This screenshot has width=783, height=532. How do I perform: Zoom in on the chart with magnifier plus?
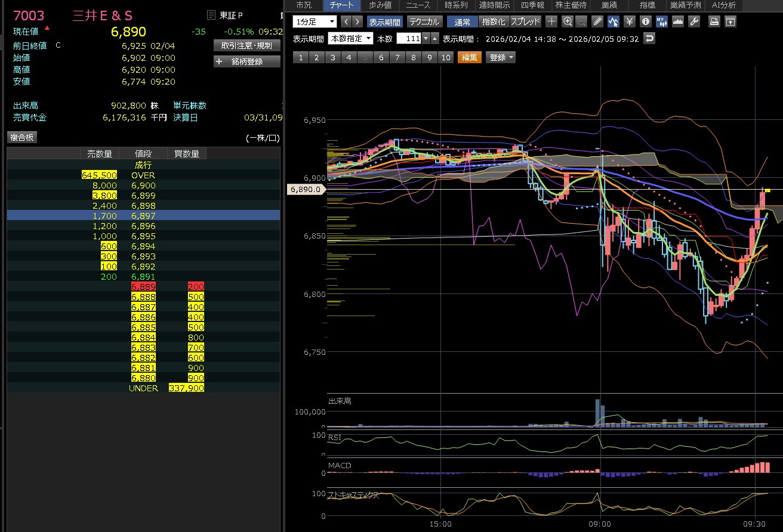(x=567, y=21)
